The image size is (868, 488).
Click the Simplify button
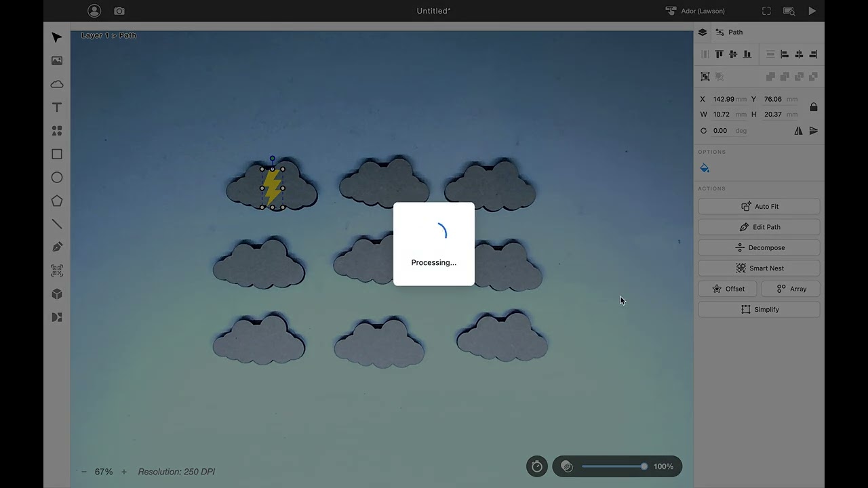(759, 310)
